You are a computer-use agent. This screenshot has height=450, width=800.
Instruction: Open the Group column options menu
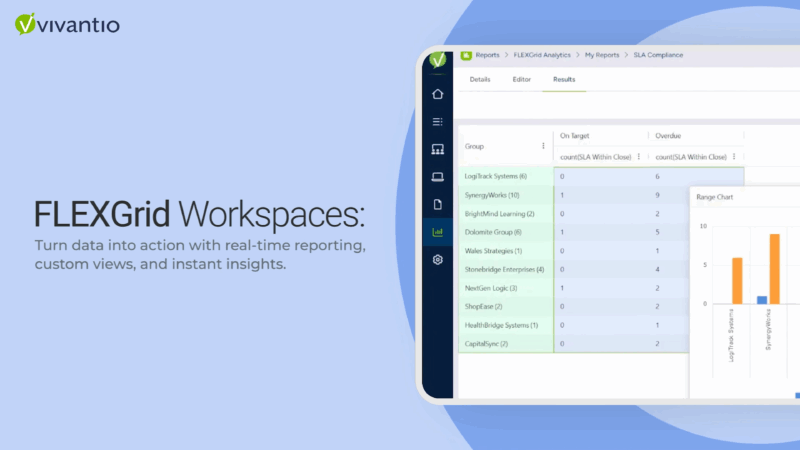point(543,146)
